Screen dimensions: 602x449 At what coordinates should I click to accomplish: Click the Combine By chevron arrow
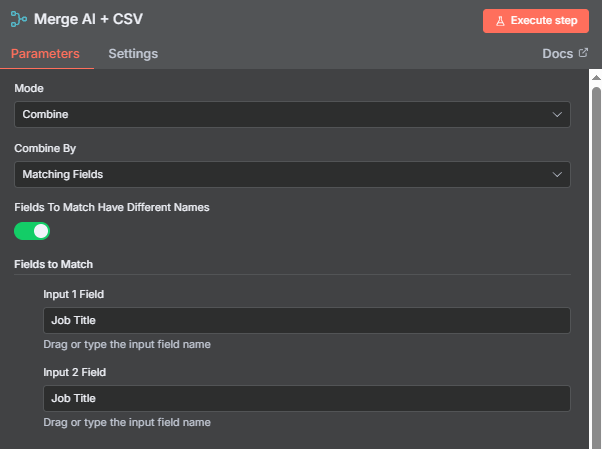[557, 174]
